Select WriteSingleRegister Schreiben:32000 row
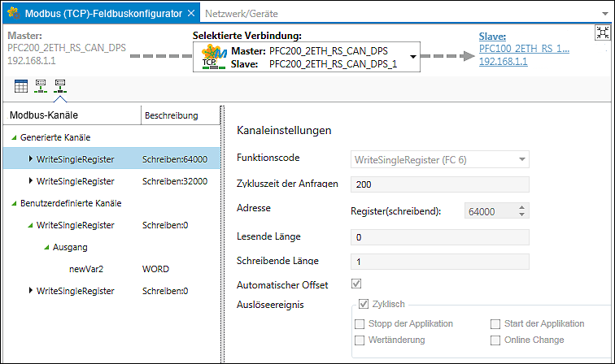 tap(111, 181)
